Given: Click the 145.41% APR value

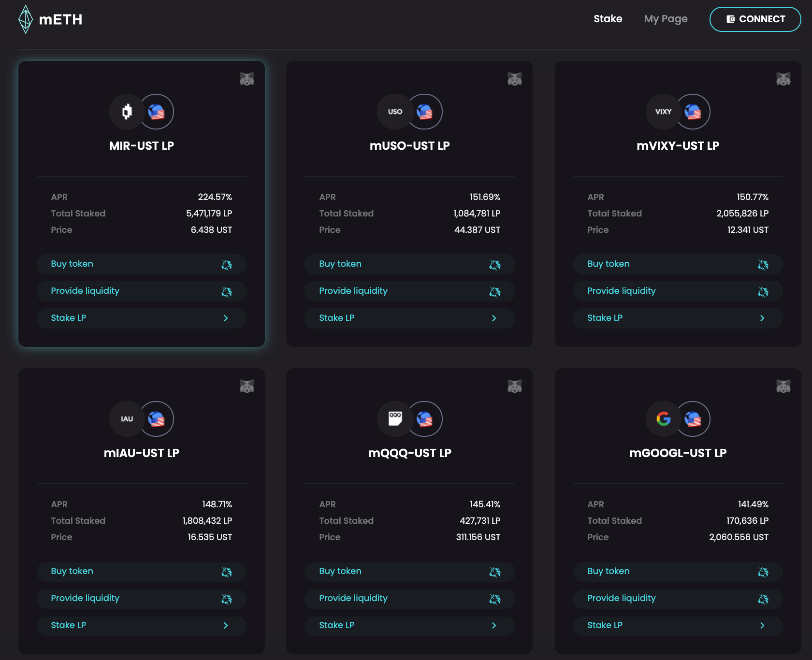Looking at the screenshot, I should 485,504.
